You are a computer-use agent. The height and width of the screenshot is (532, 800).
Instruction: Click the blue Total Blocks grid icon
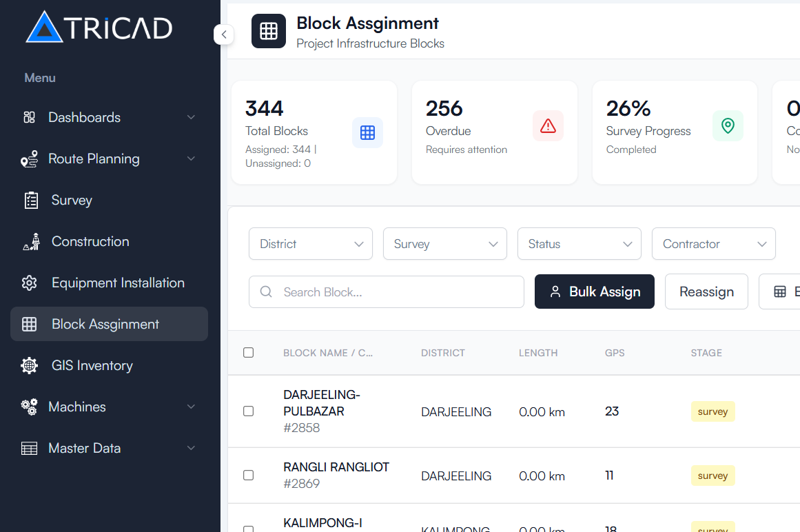367,132
